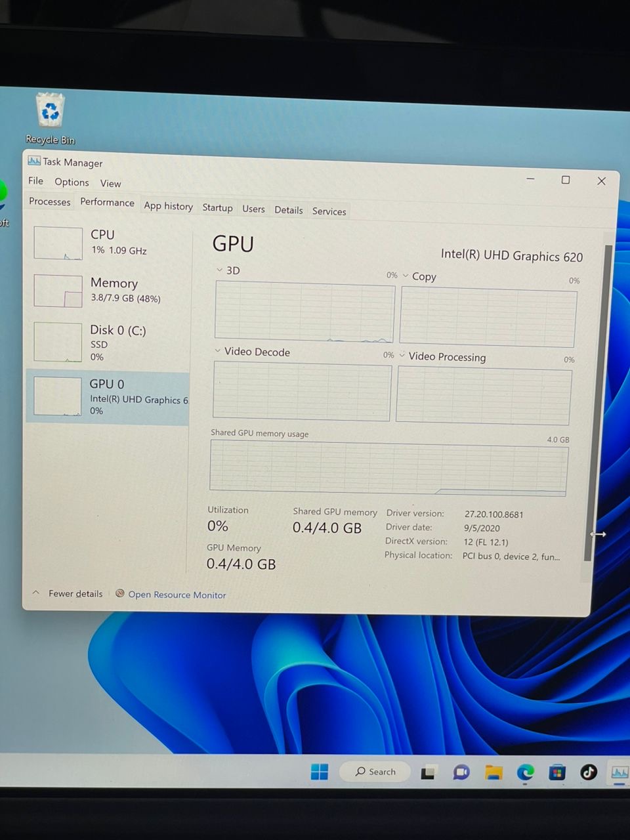
Task: Click the CPU mini graph thumbnail
Action: pyautogui.click(x=58, y=243)
